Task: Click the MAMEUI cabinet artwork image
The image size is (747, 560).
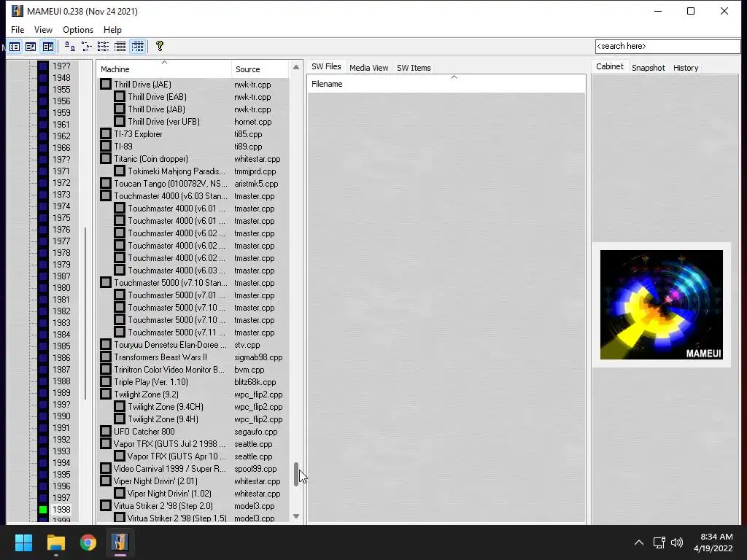Action: click(661, 305)
